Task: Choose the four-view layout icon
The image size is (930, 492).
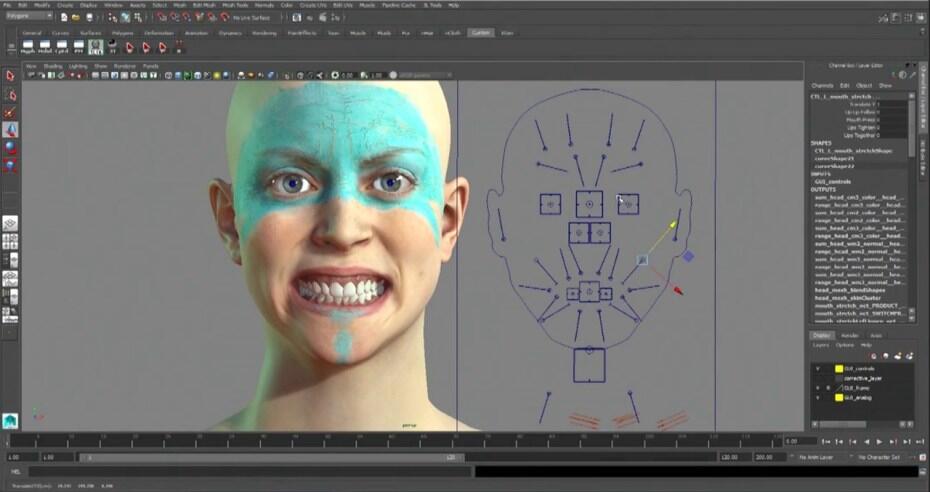Action: click(x=10, y=242)
